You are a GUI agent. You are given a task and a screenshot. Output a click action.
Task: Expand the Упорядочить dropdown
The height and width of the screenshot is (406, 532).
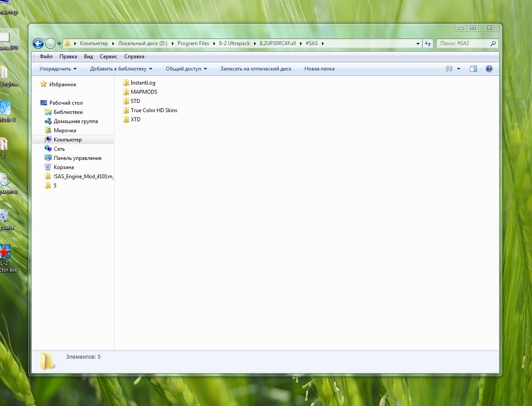pyautogui.click(x=58, y=69)
